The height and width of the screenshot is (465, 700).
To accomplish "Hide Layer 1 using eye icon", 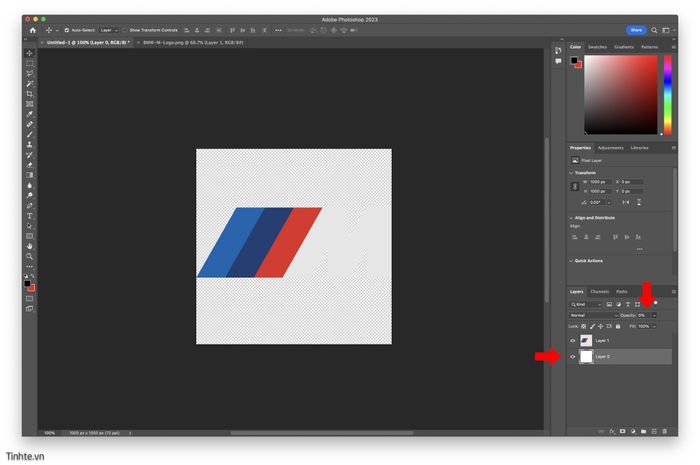I will pos(573,340).
